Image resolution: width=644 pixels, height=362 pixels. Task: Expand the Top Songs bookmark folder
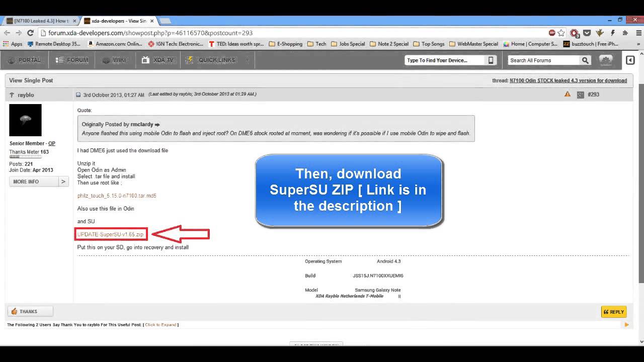click(429, 44)
